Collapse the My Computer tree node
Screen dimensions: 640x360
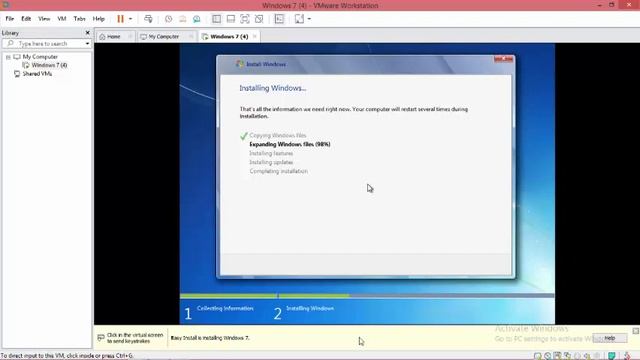(8, 57)
